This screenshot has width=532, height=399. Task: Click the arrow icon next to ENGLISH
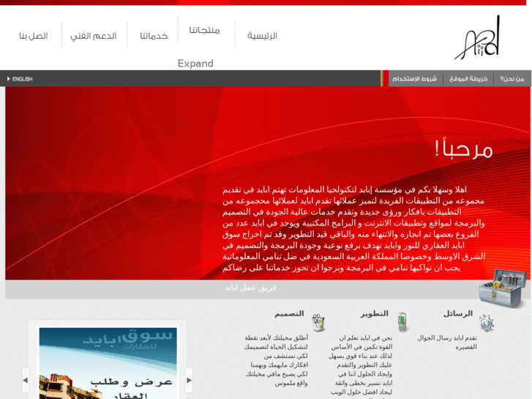9,79
